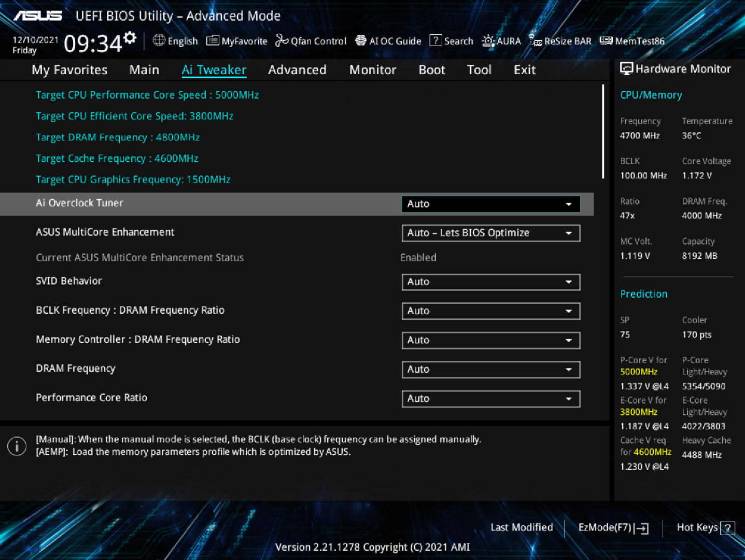Viewport: 745px width, 560px height.
Task: Expand the Performance Core Ratio dropdown
Action: 490,399
